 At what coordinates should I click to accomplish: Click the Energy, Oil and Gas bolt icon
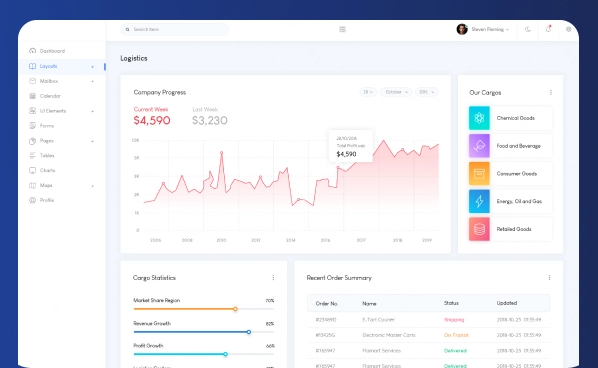pos(479,201)
